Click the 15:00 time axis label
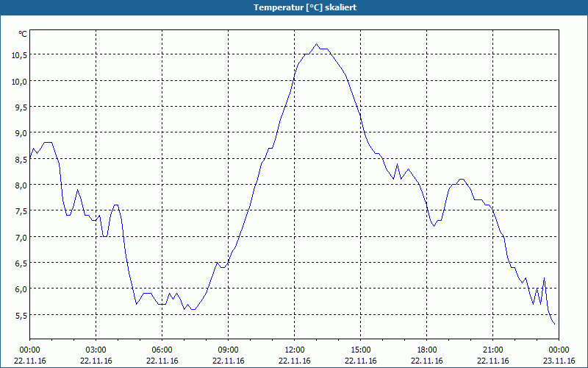Image resolution: width=588 pixels, height=368 pixels. click(361, 350)
